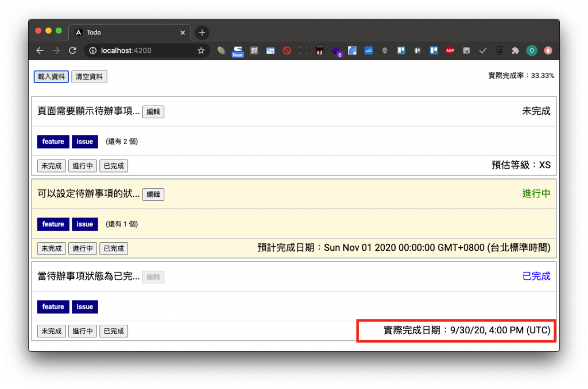The width and height of the screenshot is (588, 389).
Task: Click the 實際完成日期 9/30/20 text
Action: [x=467, y=330]
